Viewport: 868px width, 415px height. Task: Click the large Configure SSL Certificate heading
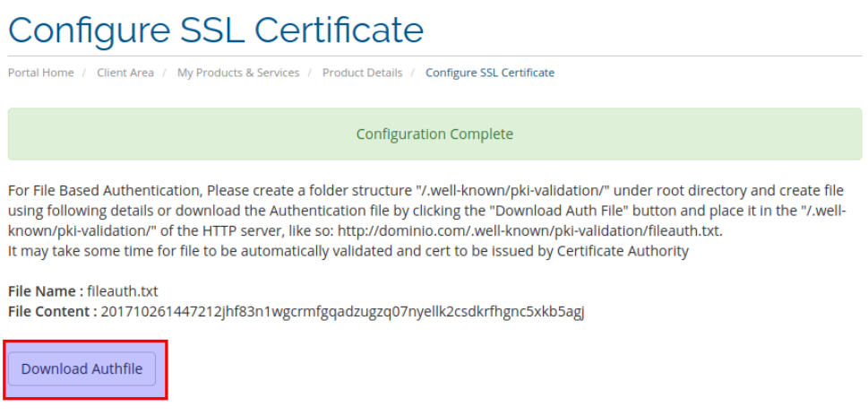[x=216, y=29]
